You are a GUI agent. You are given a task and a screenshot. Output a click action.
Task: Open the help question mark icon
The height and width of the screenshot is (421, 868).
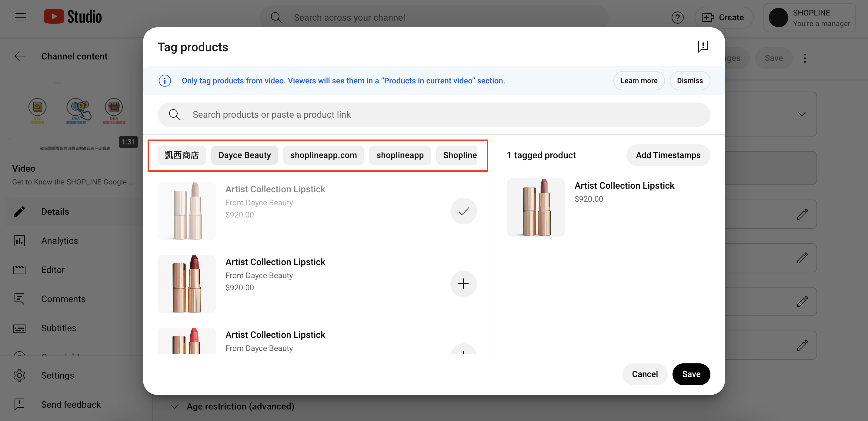[x=677, y=17]
